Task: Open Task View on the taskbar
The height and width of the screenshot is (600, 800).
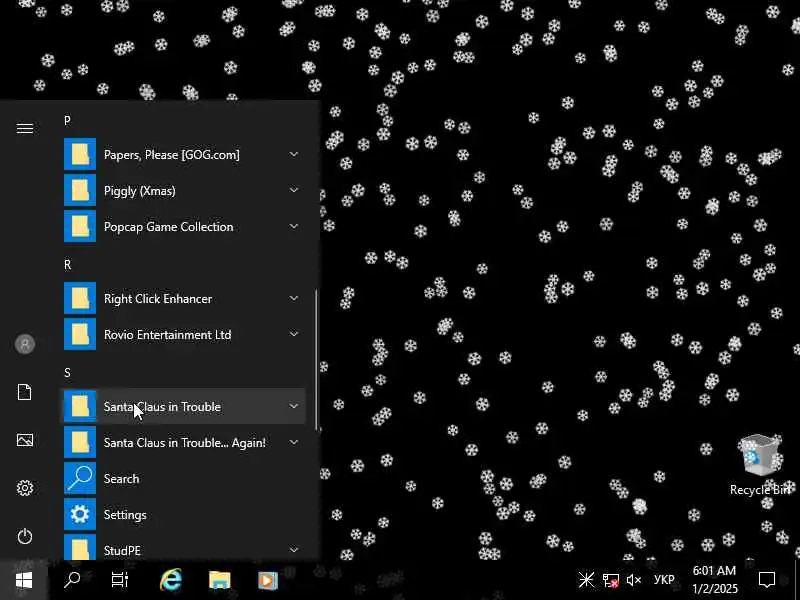Action: 120,580
